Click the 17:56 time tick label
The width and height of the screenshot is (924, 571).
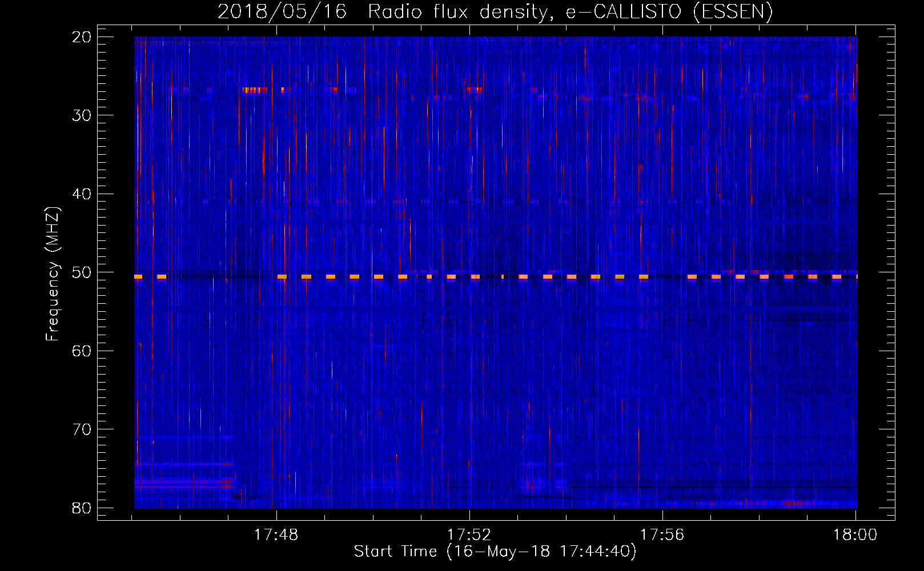[662, 535]
